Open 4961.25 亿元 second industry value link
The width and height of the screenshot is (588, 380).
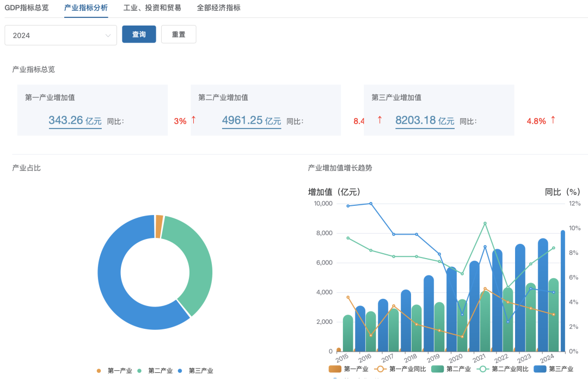click(251, 121)
